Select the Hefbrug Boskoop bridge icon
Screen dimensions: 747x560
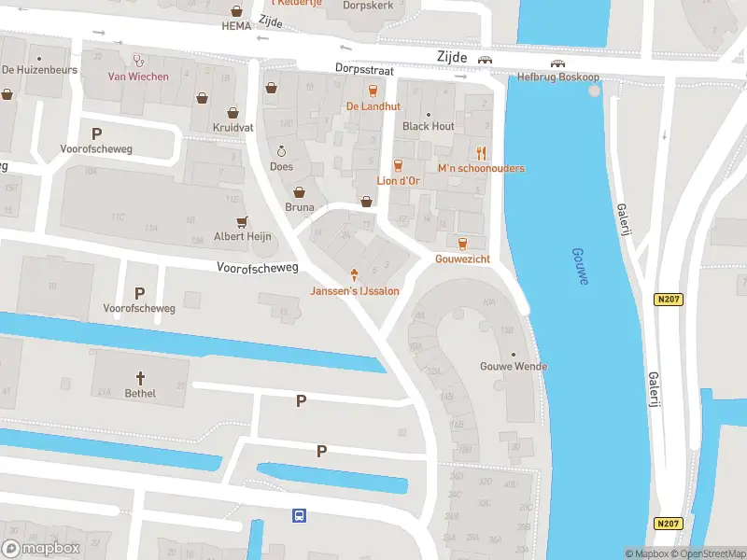(x=557, y=63)
